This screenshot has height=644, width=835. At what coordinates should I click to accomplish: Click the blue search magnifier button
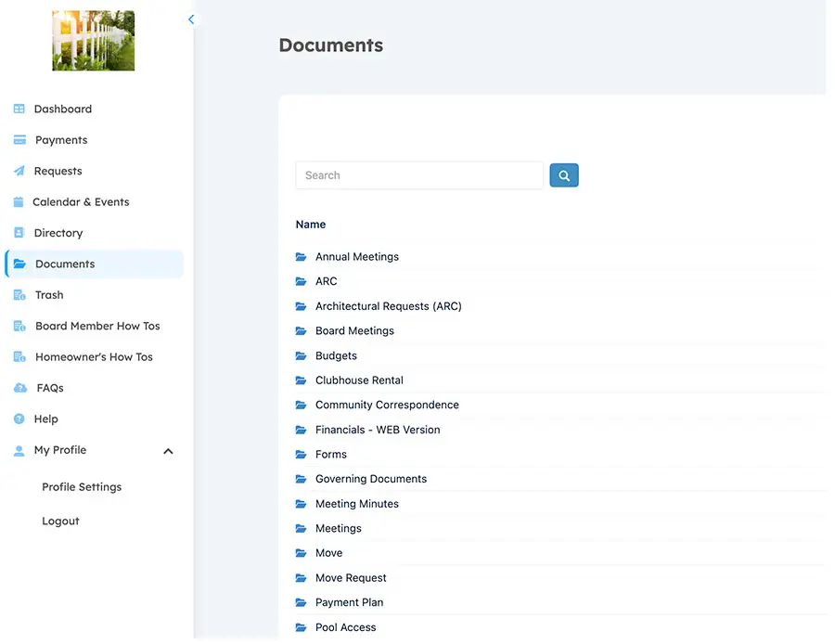click(564, 175)
